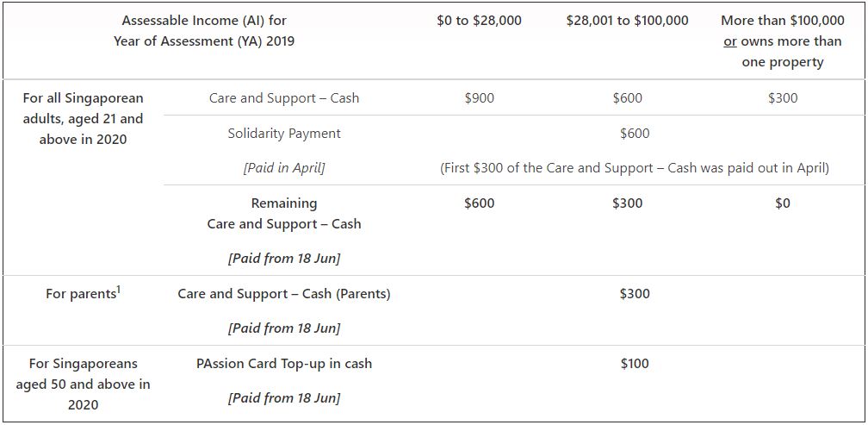The width and height of the screenshot is (868, 425).
Task: Click "For all Singaporean adults" row heading
Action: click(83, 118)
